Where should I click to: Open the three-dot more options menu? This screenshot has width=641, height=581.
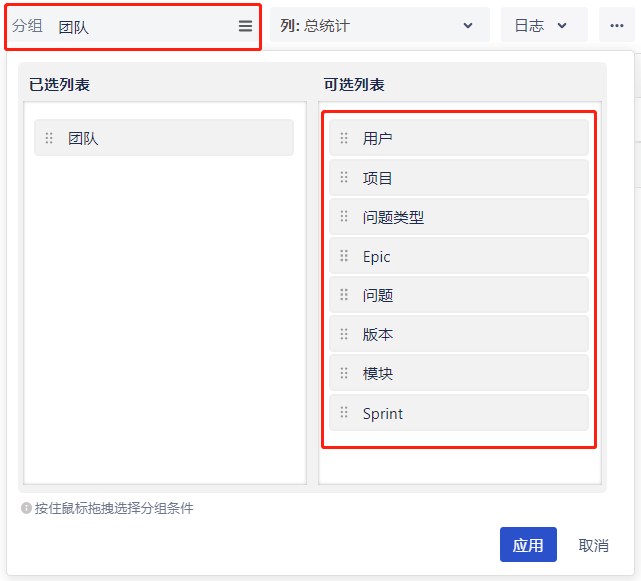tap(616, 26)
